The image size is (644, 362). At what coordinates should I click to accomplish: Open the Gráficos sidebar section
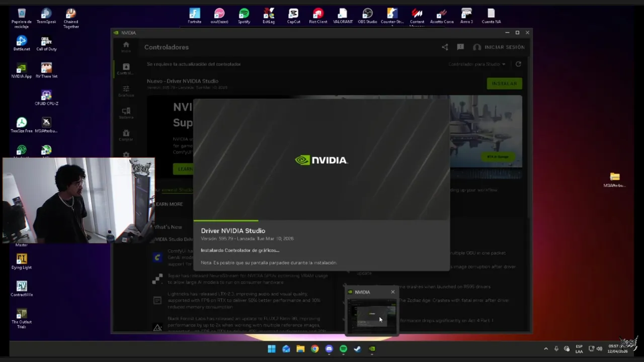[126, 90]
